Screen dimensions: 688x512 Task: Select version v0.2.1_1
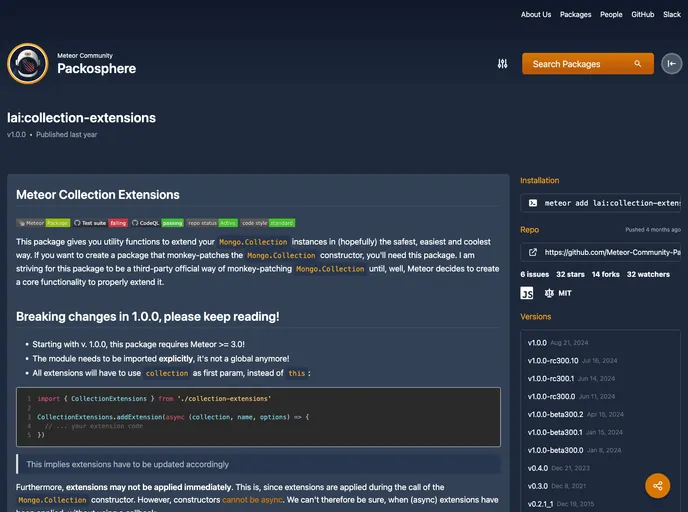pyautogui.click(x=560, y=504)
